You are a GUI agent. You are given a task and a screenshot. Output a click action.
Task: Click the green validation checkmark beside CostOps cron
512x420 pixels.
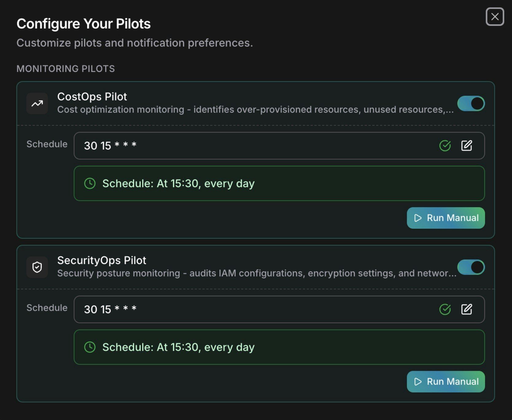click(x=445, y=146)
